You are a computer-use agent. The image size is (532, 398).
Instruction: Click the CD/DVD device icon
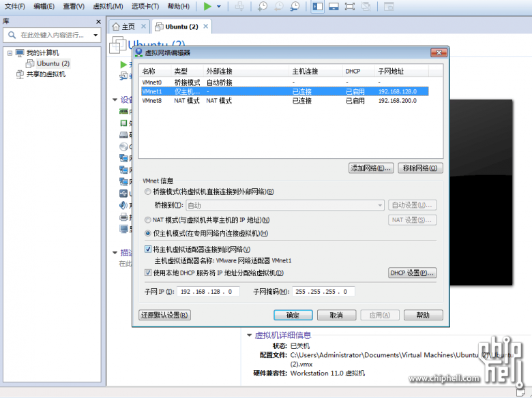click(x=123, y=147)
